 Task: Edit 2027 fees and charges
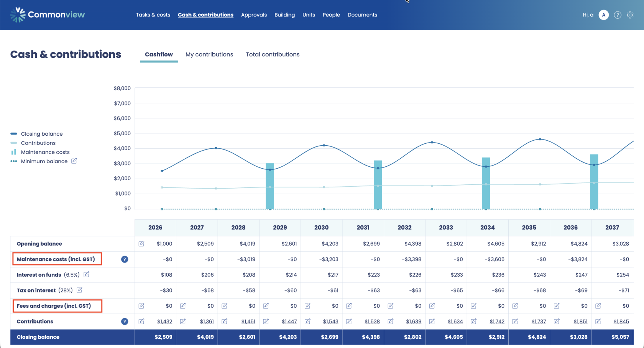click(183, 306)
